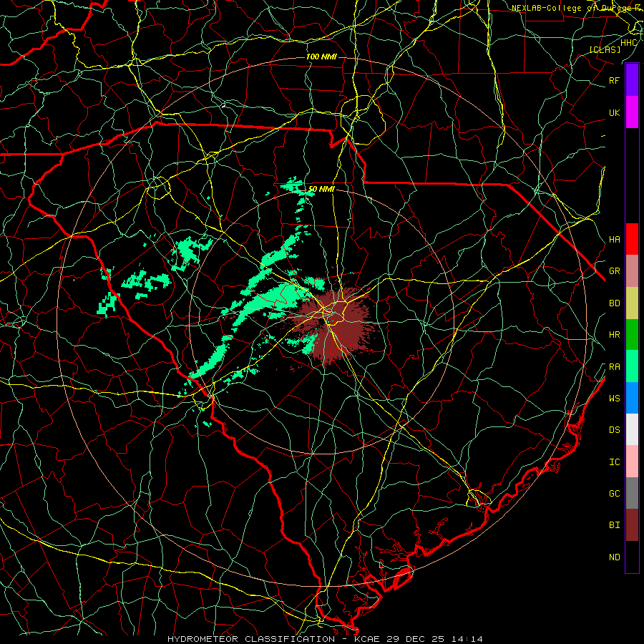Click the ND black legend swatch
Viewport: 644px width, 644px height.
point(632,557)
